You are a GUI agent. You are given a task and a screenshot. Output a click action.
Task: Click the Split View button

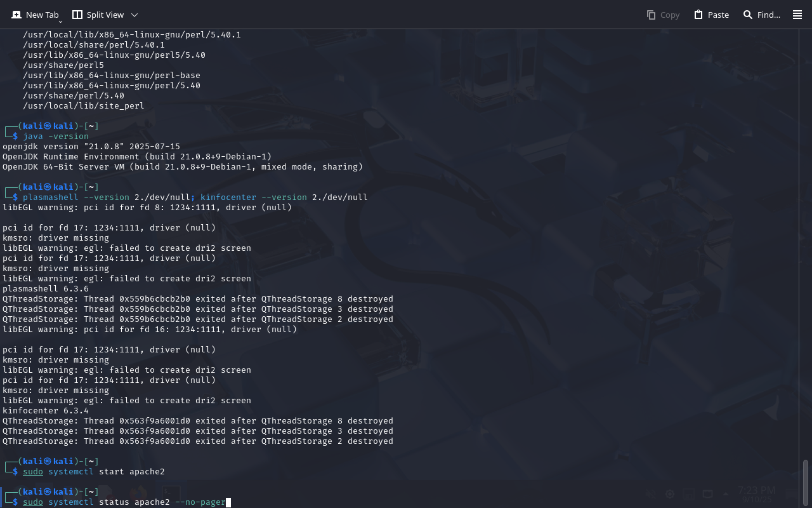click(98, 15)
